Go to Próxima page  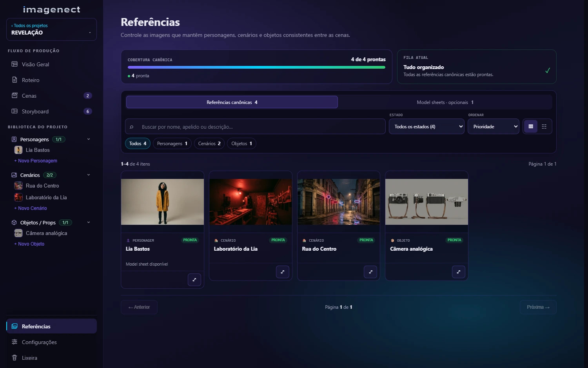538,307
